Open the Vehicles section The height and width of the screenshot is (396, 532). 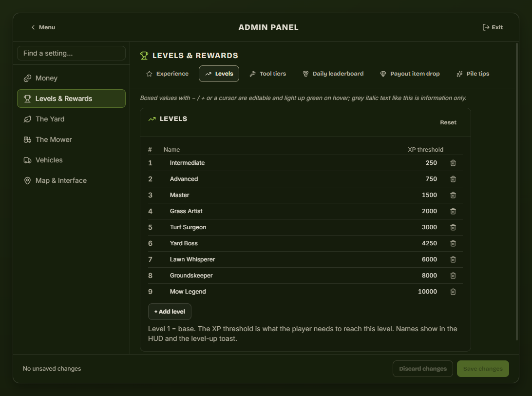click(71, 160)
